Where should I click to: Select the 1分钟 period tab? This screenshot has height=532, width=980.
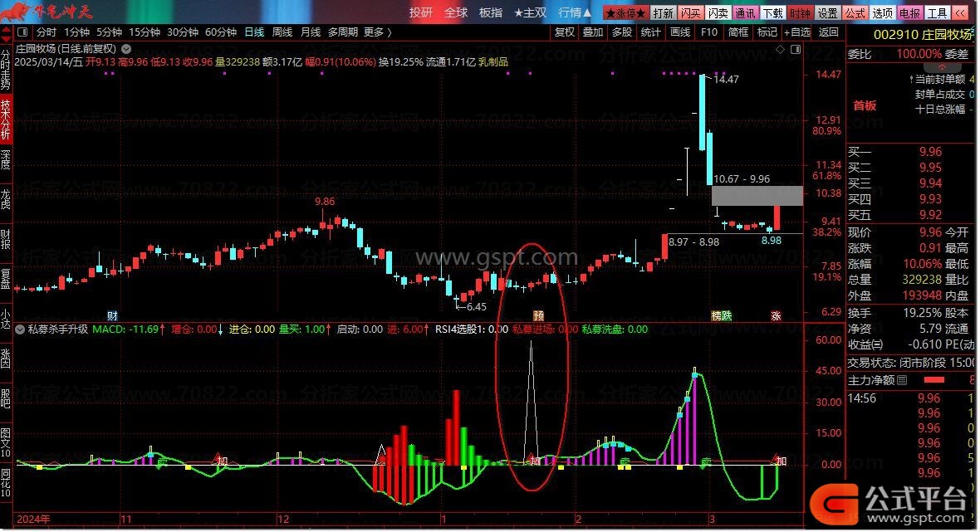77,32
